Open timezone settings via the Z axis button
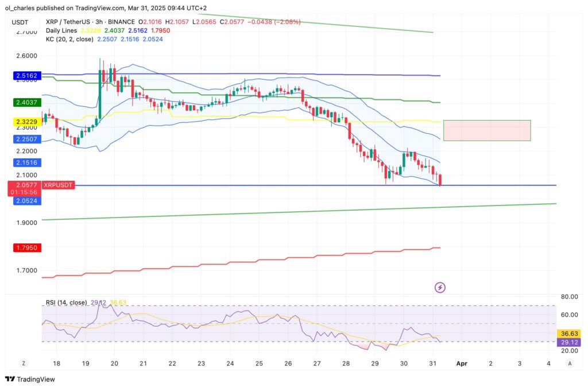 click(23, 363)
